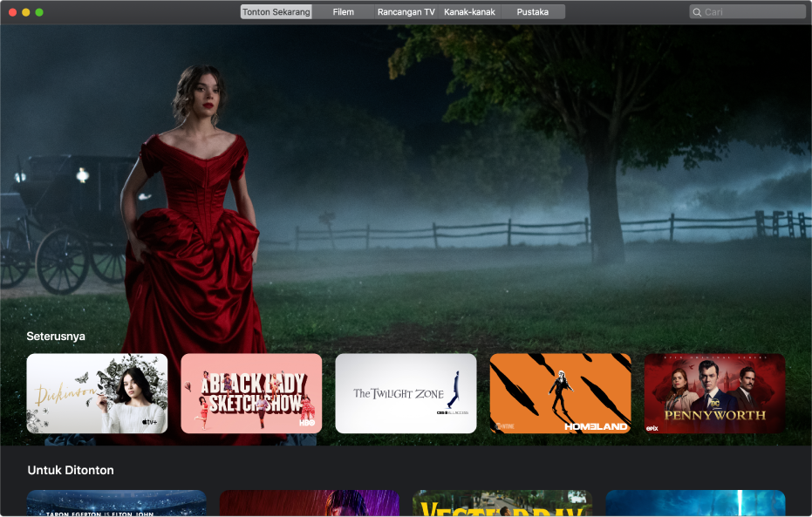Select the Rancangan TV tab
812x517 pixels.
pos(406,12)
